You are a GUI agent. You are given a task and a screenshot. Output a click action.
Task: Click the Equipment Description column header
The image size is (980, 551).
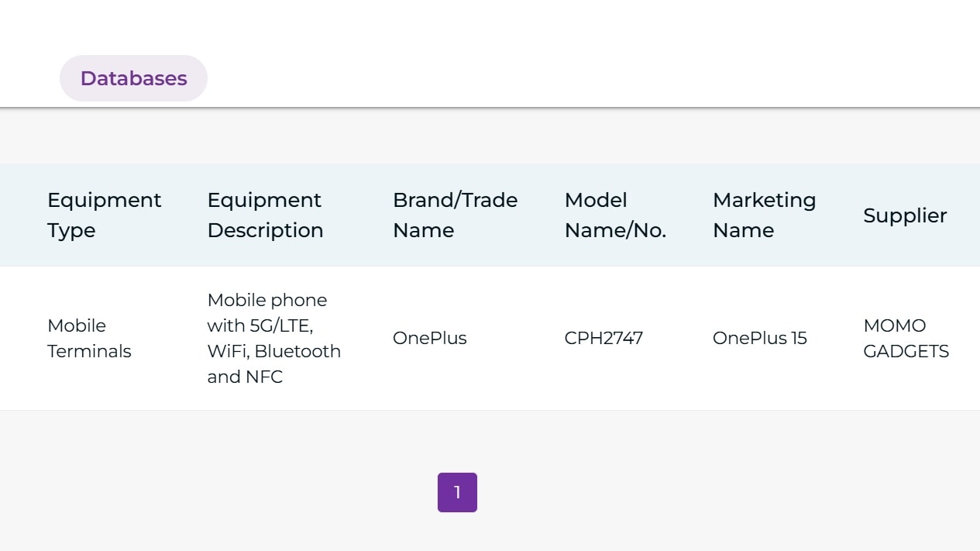click(x=265, y=215)
